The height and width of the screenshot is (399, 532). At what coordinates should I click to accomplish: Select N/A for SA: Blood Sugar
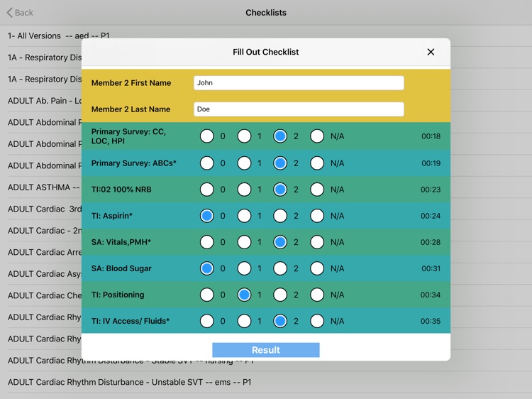point(317,268)
